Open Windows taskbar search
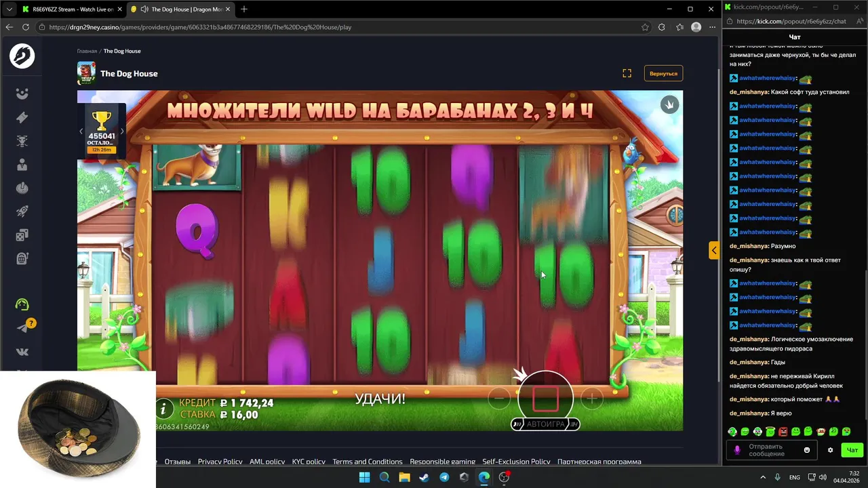 pos(384,477)
